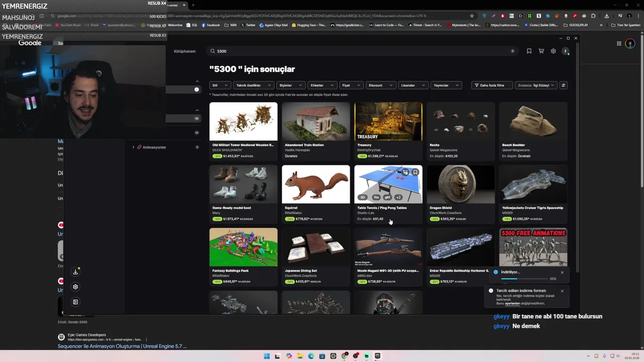Open the Epic Games Launcher taskbar icon
Viewport: 644px width, 362px height.
pos(377,356)
